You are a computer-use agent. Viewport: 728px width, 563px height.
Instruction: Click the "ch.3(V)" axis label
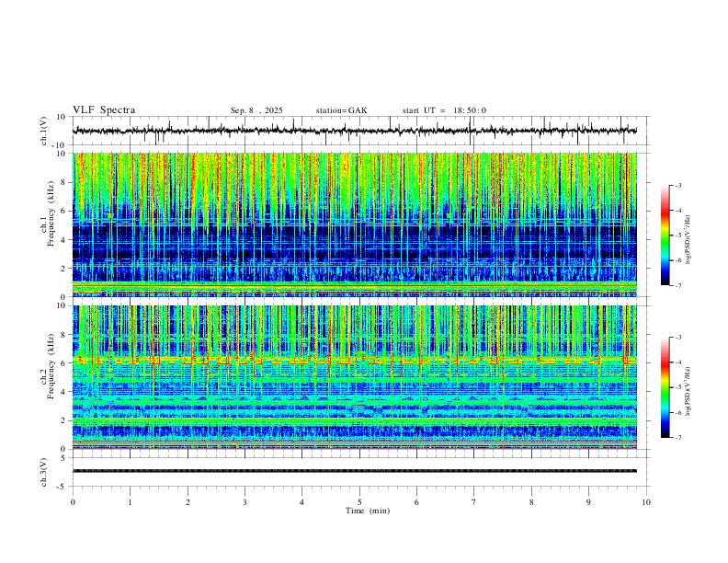coord(44,473)
